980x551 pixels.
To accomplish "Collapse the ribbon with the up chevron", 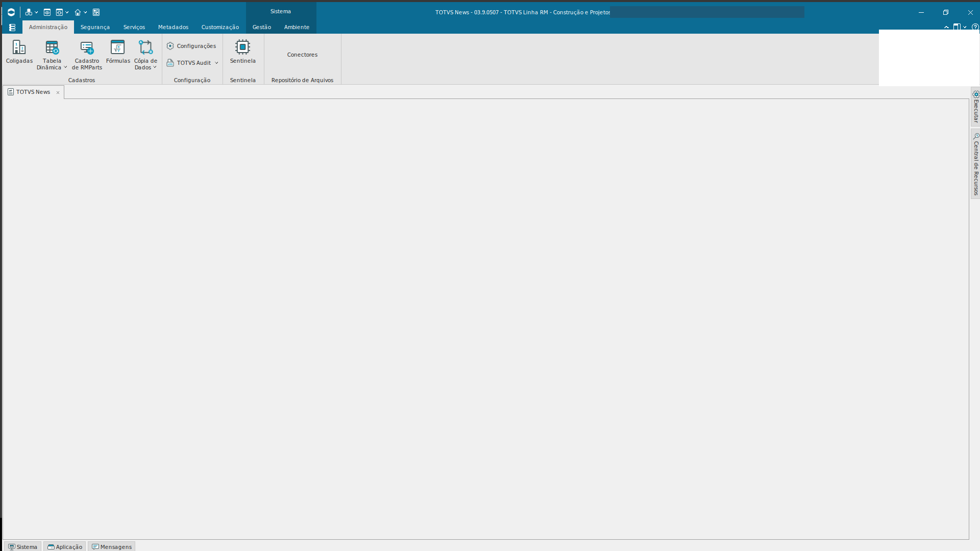I will tap(946, 27).
